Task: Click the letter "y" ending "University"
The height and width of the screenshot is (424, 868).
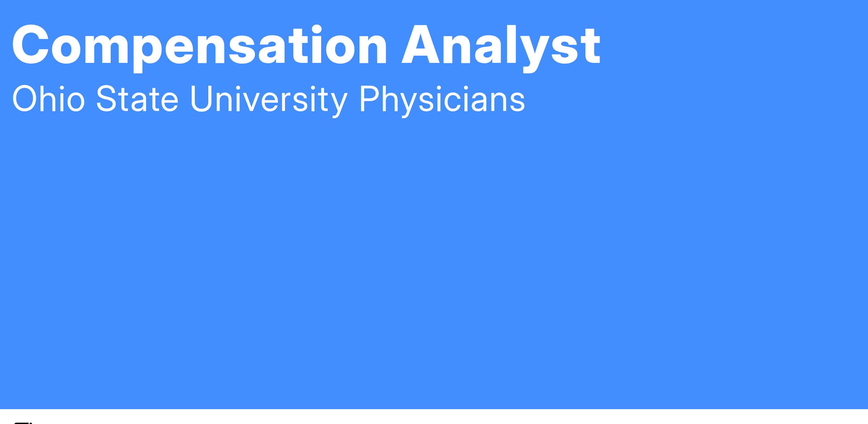Action: [x=339, y=104]
